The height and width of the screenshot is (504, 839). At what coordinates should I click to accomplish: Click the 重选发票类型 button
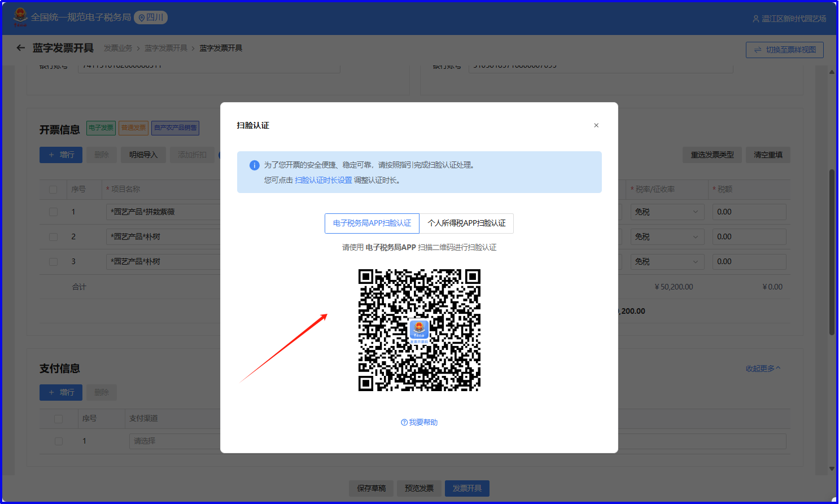click(713, 155)
